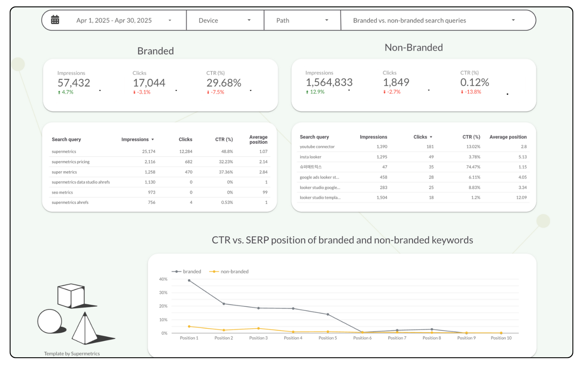Click sort arrow beside branded Impressions column

click(153, 139)
